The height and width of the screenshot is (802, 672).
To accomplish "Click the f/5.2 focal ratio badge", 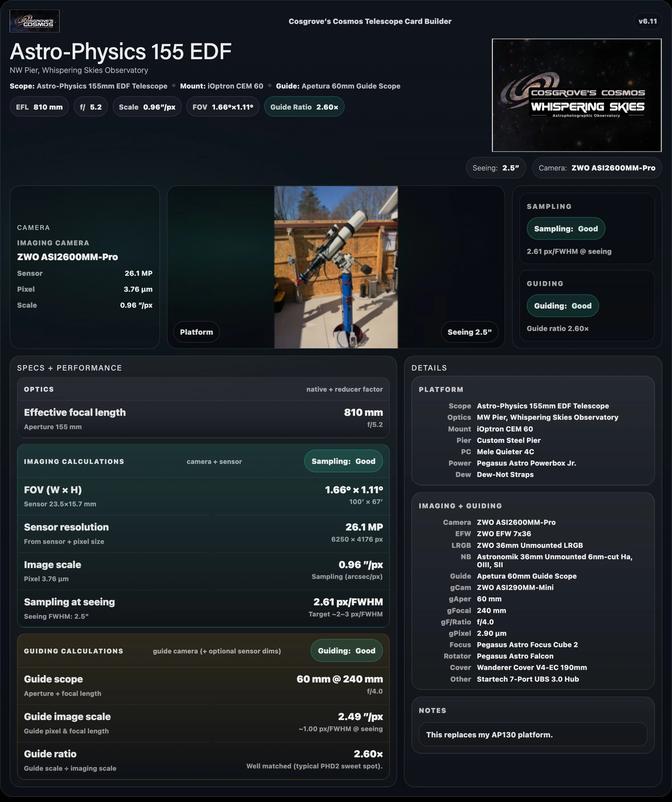I will [x=91, y=106].
